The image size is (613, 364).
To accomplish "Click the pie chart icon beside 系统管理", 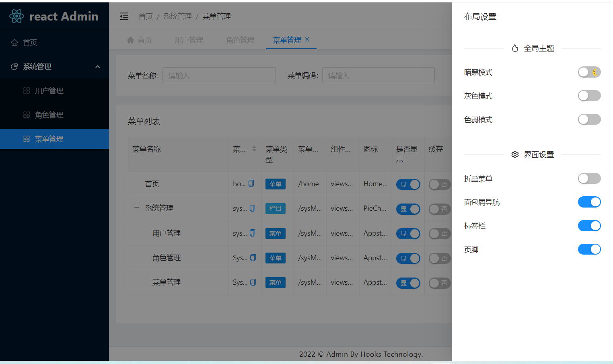I will click(x=14, y=66).
